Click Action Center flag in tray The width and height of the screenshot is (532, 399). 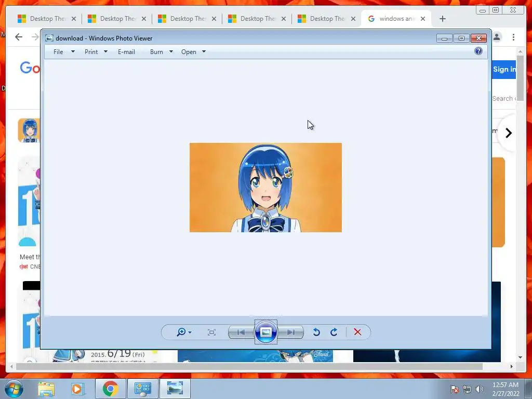coord(455,389)
